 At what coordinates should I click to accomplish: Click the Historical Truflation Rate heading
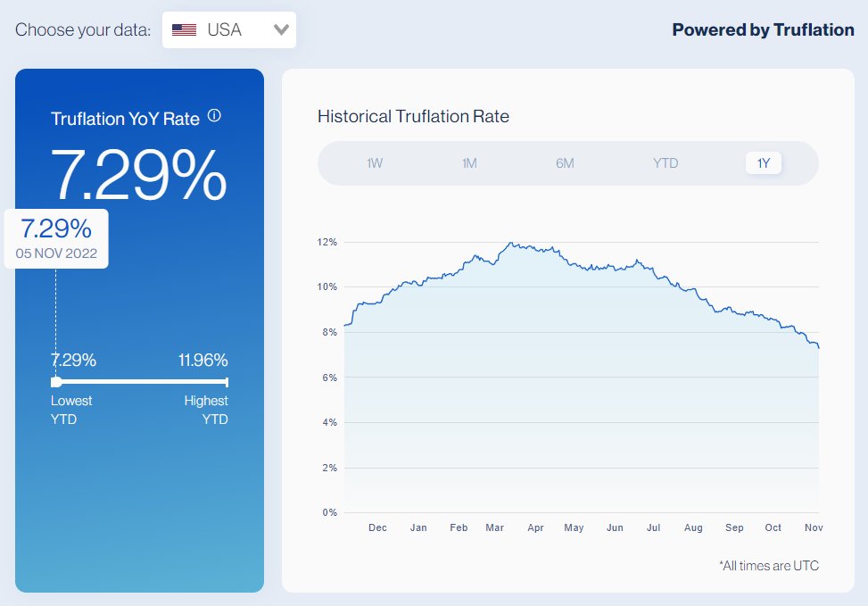pos(413,116)
